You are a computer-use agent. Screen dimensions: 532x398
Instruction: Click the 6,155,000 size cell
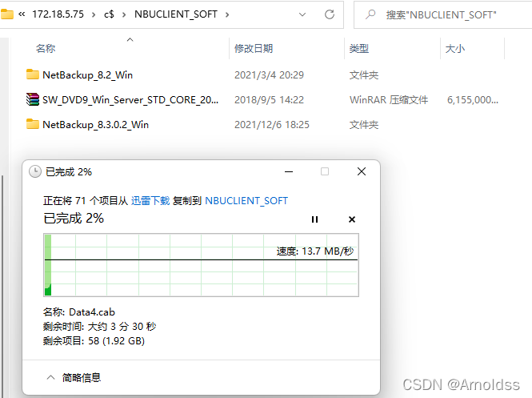pyautogui.click(x=473, y=100)
